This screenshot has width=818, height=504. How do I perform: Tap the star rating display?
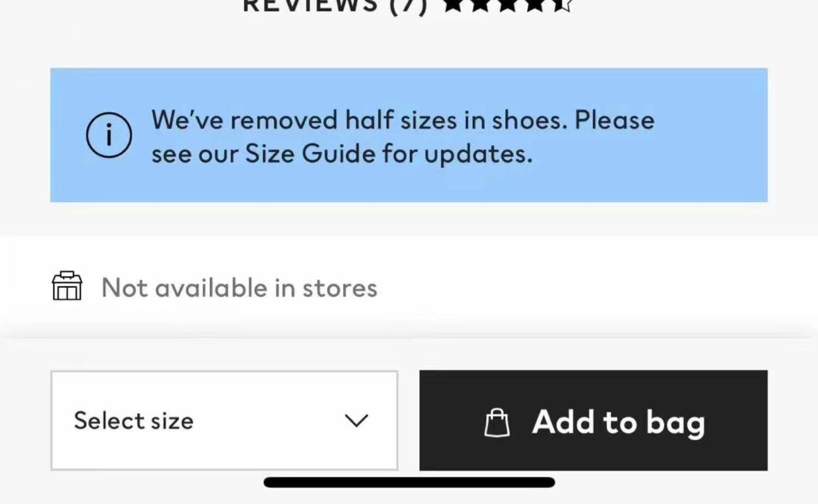508,5
